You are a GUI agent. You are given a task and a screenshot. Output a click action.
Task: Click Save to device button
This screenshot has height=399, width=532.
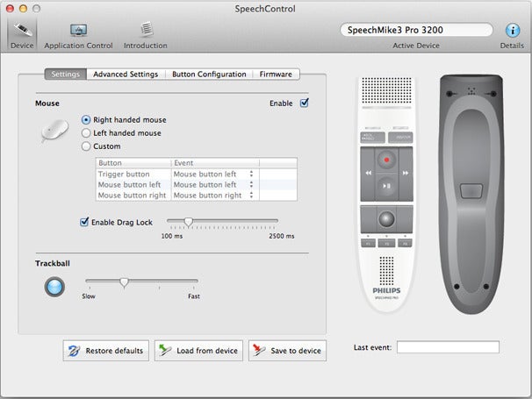(287, 351)
